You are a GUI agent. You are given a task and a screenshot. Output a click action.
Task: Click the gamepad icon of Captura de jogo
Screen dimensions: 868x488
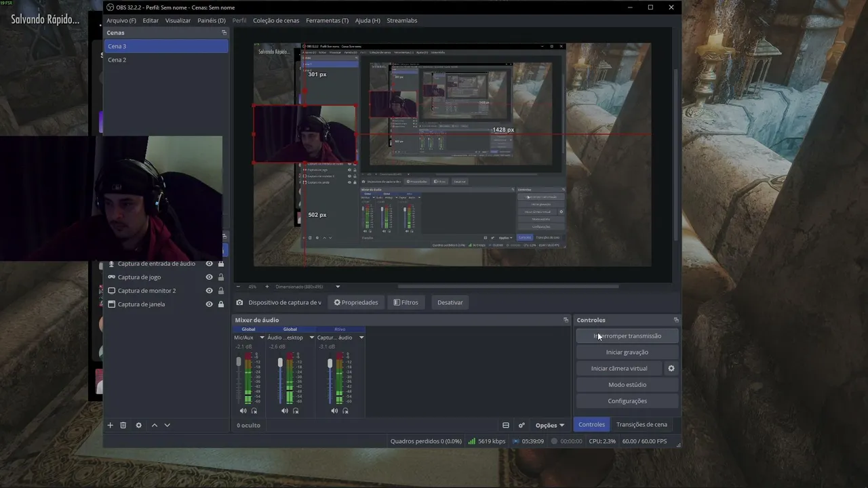pyautogui.click(x=111, y=277)
